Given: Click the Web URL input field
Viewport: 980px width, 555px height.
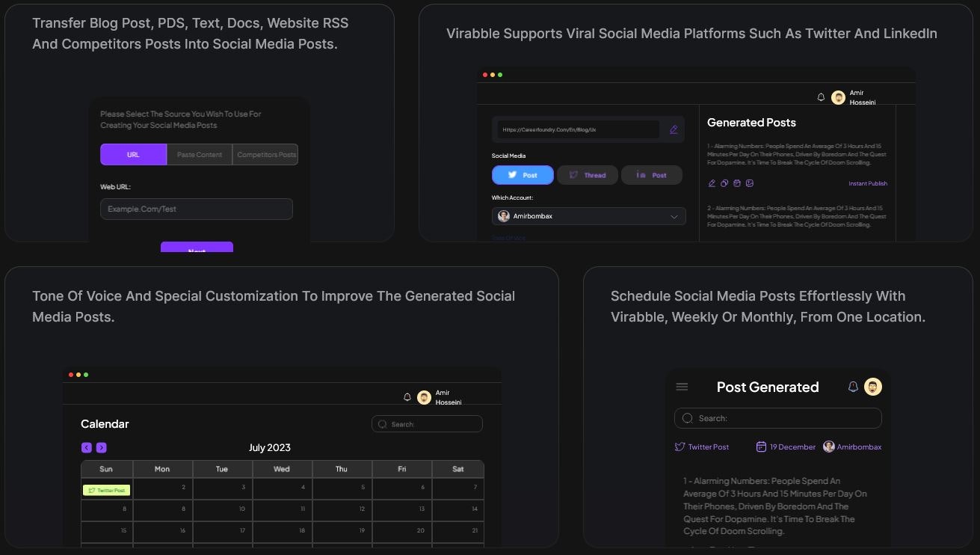Looking at the screenshot, I should pyautogui.click(x=197, y=209).
